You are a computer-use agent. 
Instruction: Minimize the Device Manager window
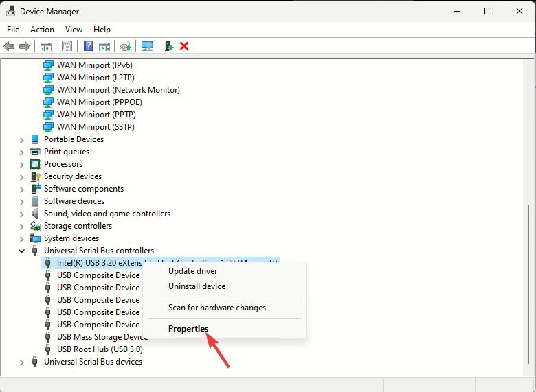click(x=457, y=11)
